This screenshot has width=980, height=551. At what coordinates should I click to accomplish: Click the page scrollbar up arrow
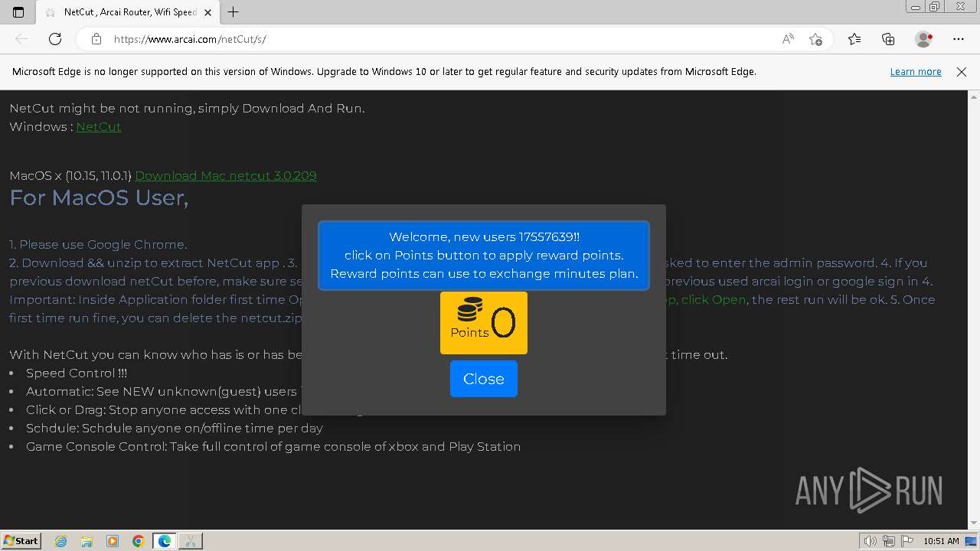click(974, 96)
